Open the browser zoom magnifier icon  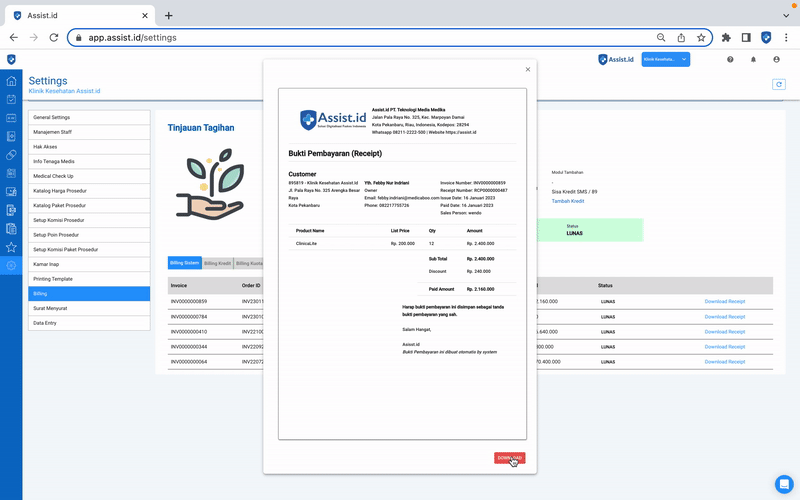click(661, 37)
